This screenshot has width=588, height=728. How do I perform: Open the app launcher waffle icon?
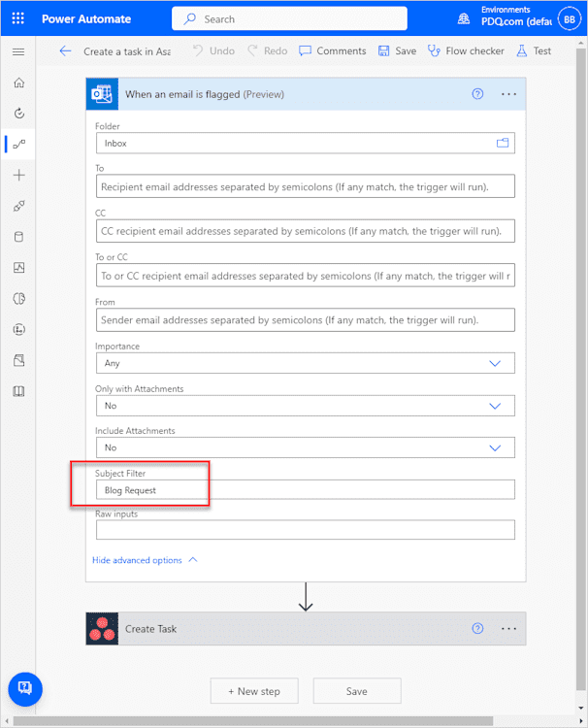click(18, 18)
